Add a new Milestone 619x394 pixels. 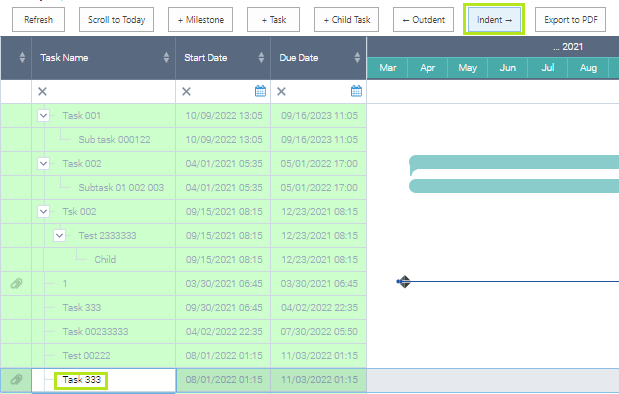coord(201,19)
